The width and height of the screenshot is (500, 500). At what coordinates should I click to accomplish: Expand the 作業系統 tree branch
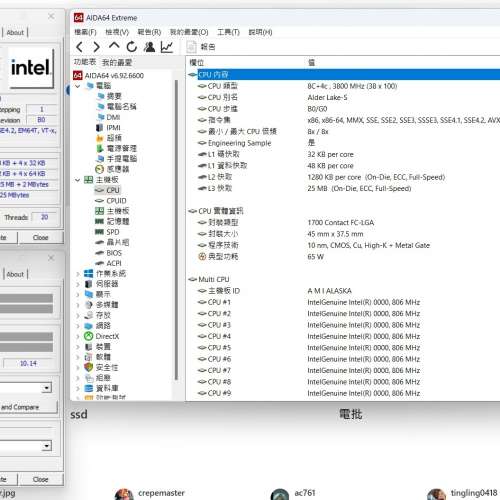(x=78, y=274)
